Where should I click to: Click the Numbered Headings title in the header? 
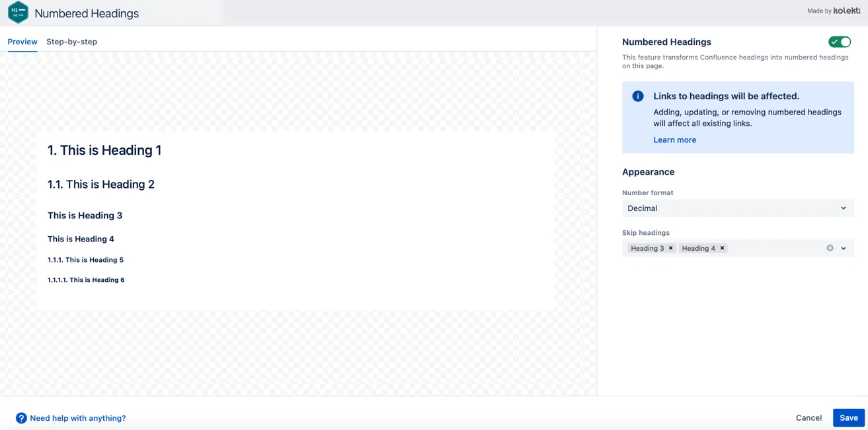pos(87,13)
